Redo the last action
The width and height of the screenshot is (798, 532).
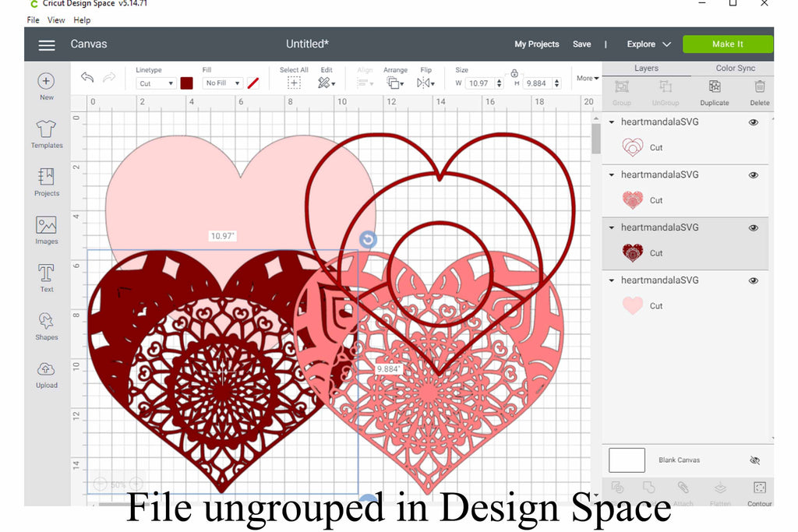pos(109,77)
